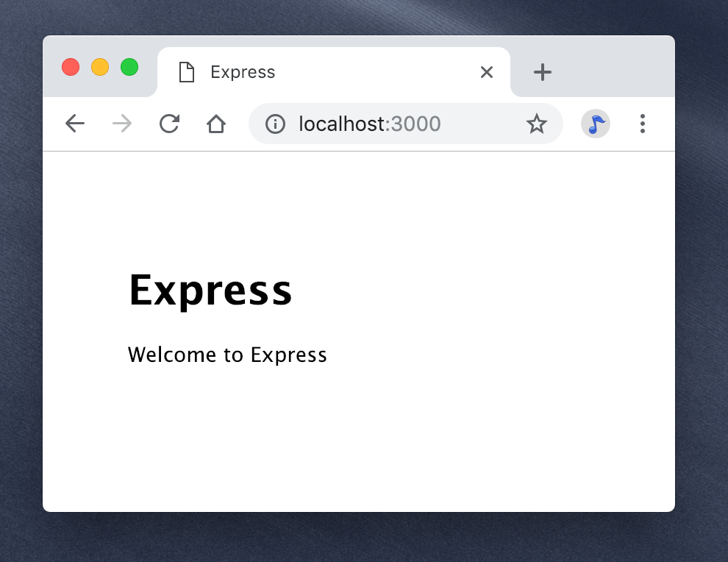The image size is (728, 562).
Task: Click the green zoom window control
Action: click(129, 67)
